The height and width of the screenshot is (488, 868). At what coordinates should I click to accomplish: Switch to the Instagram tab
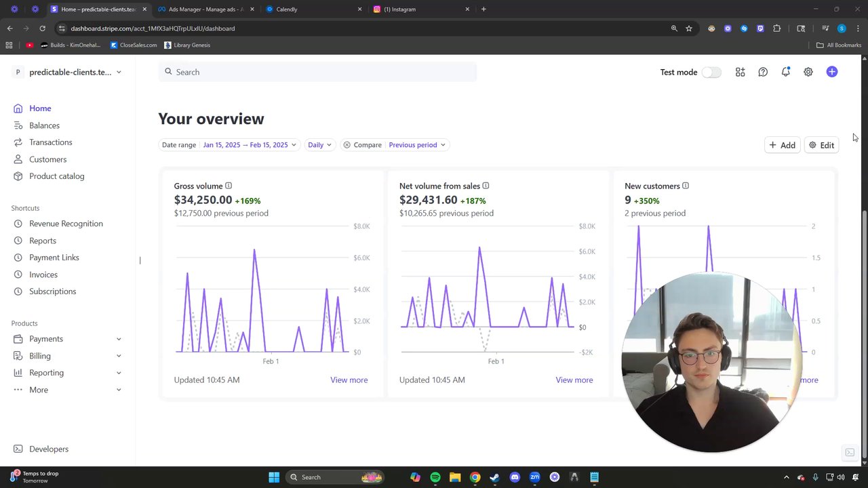tap(422, 9)
